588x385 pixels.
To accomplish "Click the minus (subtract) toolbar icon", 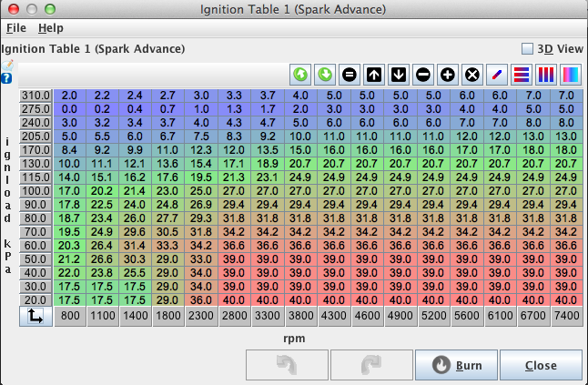I will pos(423,74).
